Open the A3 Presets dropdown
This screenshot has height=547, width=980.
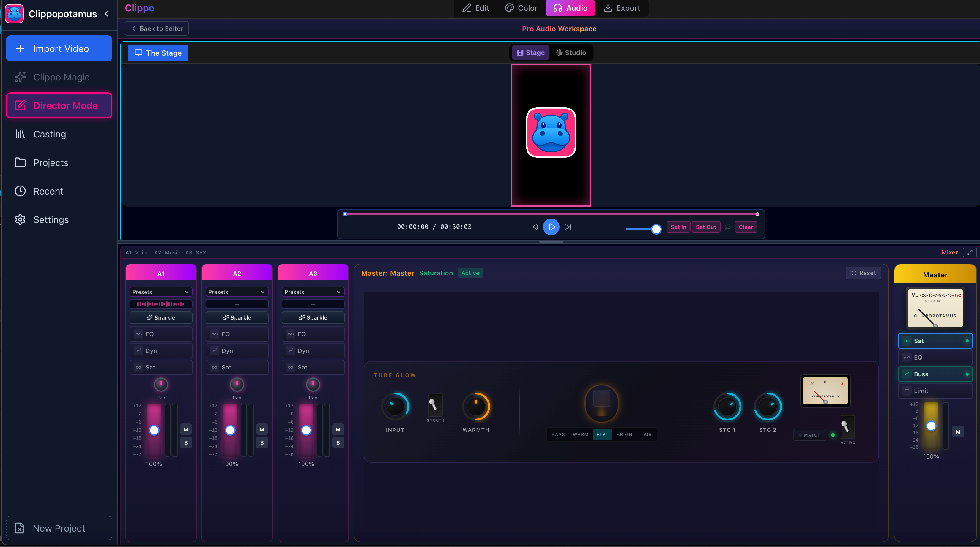point(313,292)
